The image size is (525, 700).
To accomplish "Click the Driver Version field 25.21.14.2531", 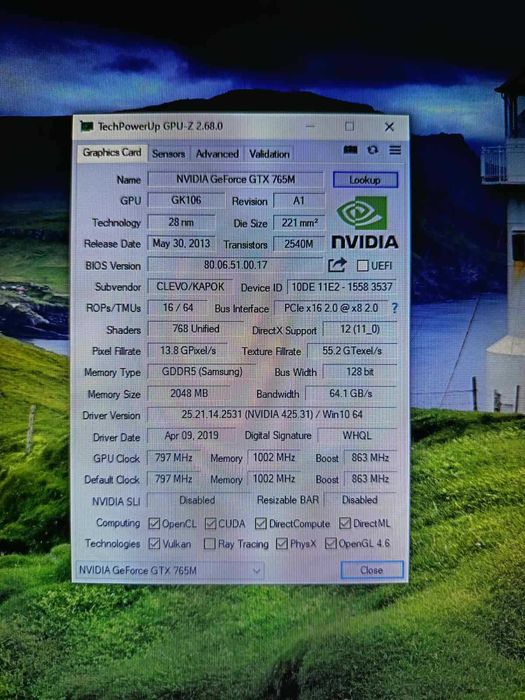I will pyautogui.click(x=272, y=414).
